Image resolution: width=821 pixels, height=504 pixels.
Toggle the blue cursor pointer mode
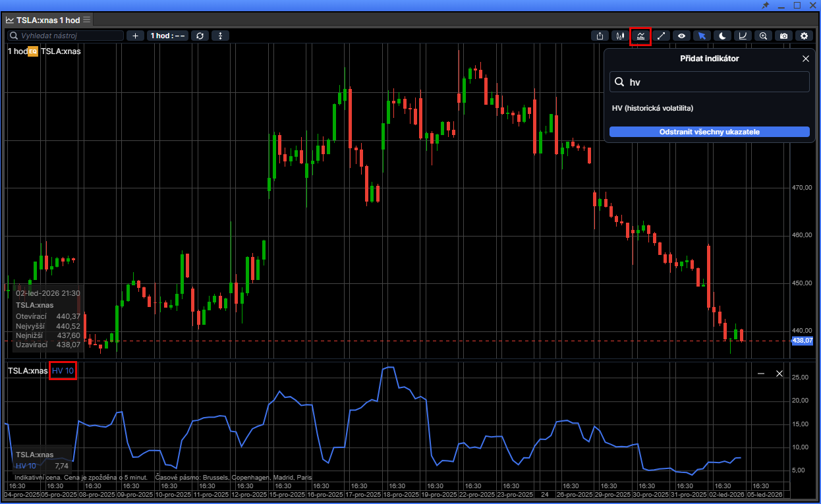point(702,36)
